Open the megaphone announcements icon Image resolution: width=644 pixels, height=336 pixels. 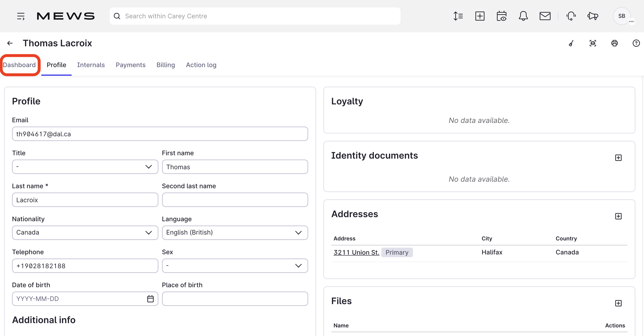click(592, 16)
